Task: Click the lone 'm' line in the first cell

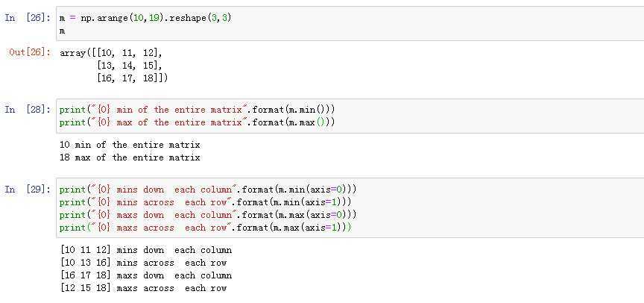Action: pos(62,31)
